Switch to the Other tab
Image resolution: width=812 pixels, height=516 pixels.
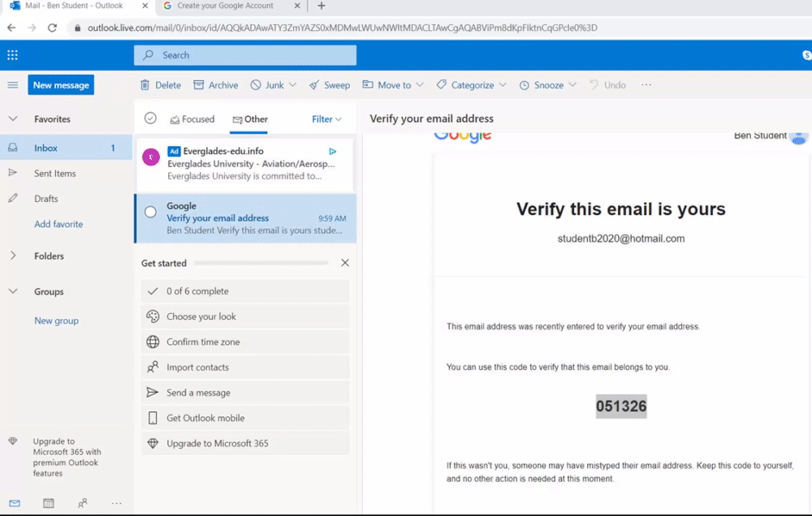coord(249,119)
